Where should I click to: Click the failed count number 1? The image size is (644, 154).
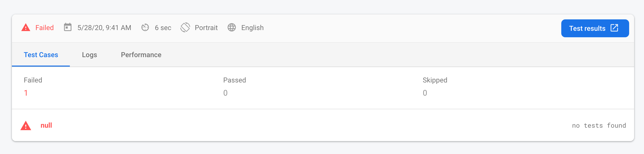(26, 93)
